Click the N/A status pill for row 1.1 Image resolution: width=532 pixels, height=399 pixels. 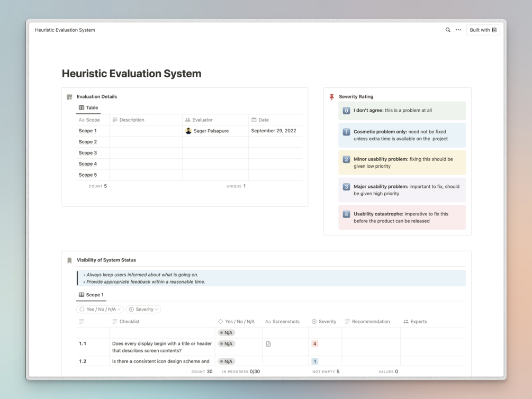pos(226,343)
